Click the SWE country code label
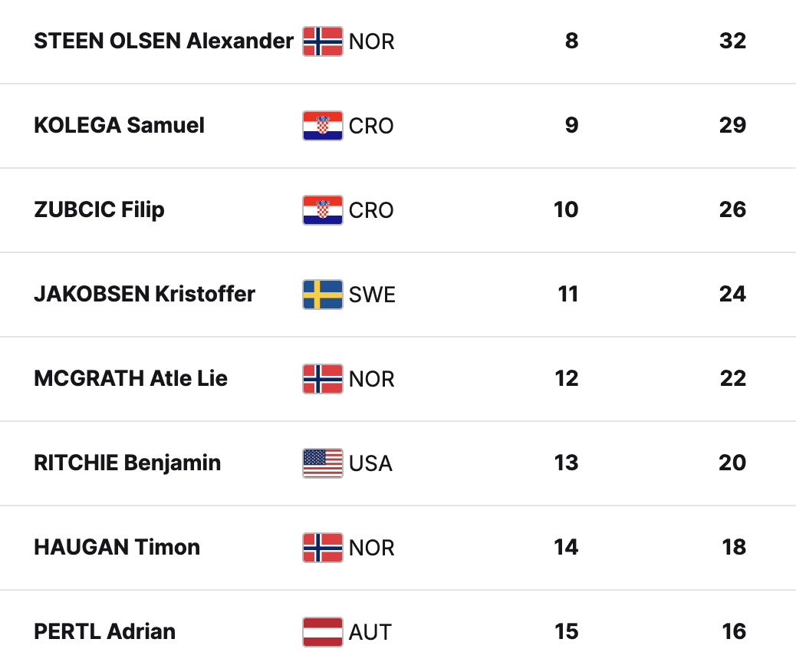796x672 pixels. [x=372, y=295]
